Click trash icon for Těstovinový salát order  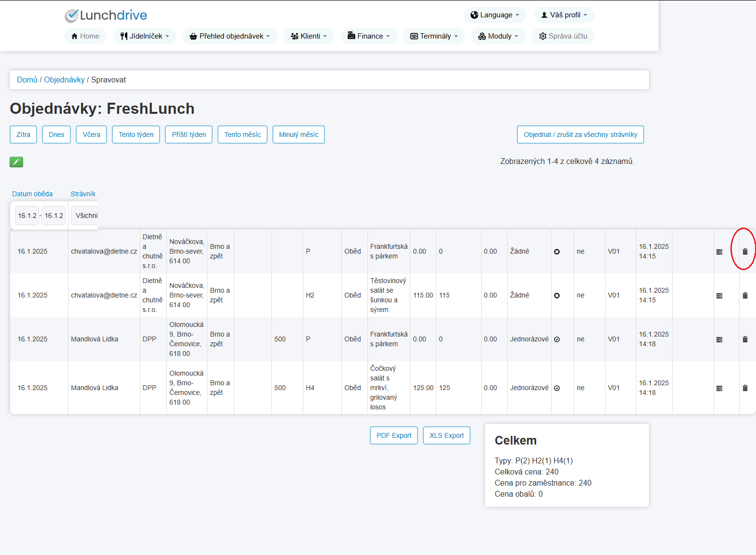pos(745,296)
